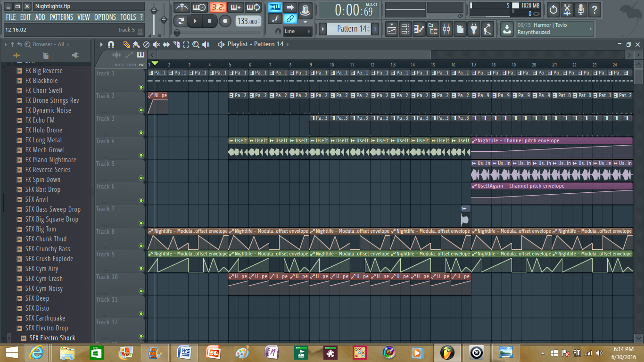644x362 pixels.
Task: Toggle the pattern/song mode button
Action: [180, 21]
